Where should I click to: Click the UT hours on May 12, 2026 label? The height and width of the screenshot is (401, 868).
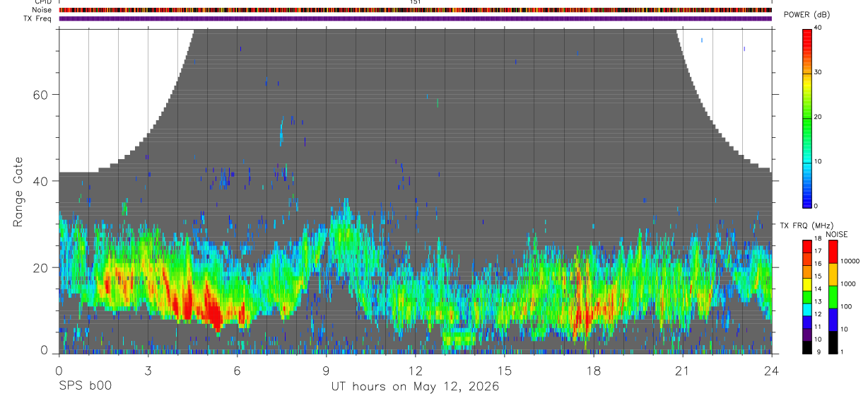tap(415, 386)
